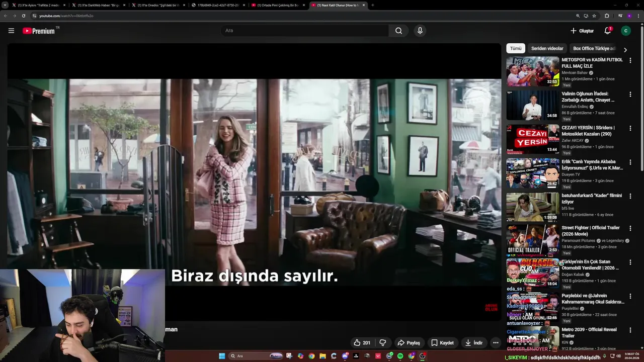Like the video with thumbs up
Image resolution: width=644 pixels, height=362 pixels.
pyautogui.click(x=362, y=343)
